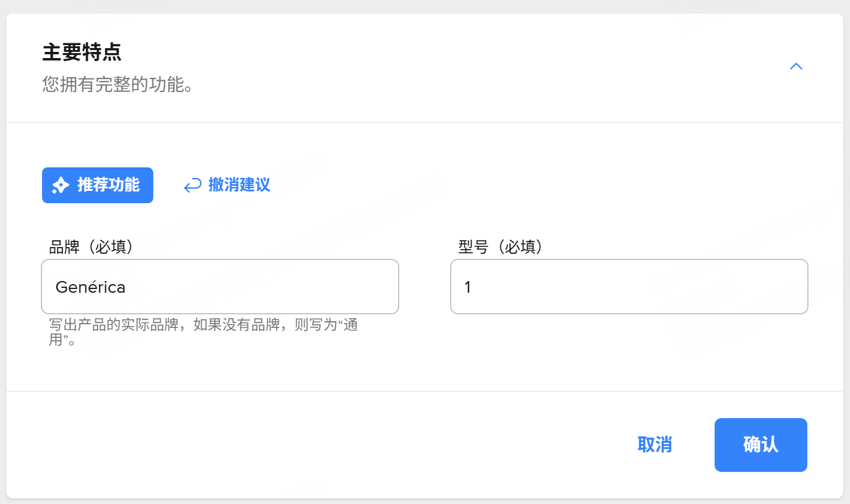
Task: Click the sparkle icon on 推荐功能
Action: coord(60,185)
